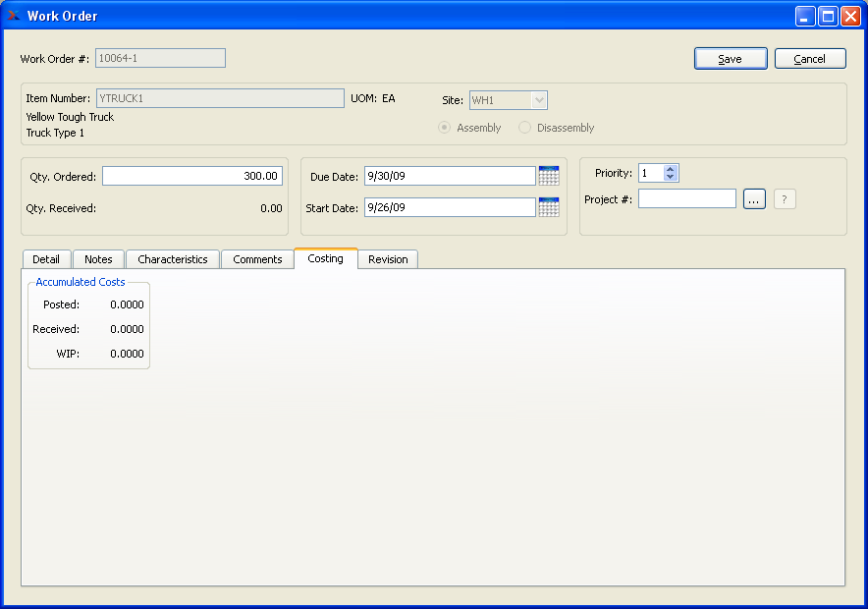Click the application icon in title bar
Screen dimensions: 868x609
click(14, 16)
